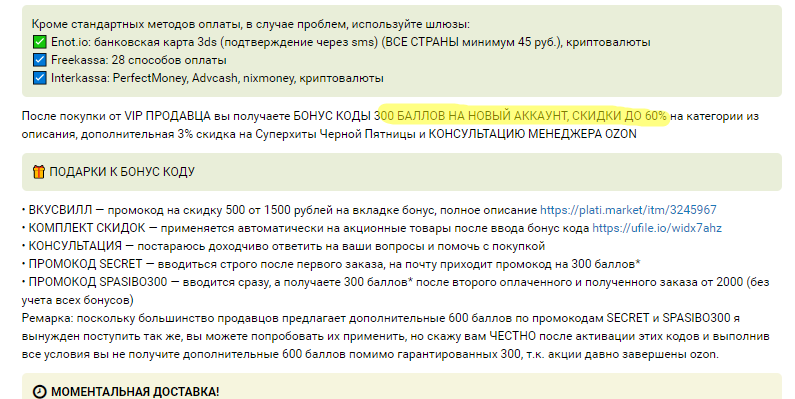Click the blue checkmark next to Interkassa
Viewport: 795px width, 399px height.
(x=39, y=78)
